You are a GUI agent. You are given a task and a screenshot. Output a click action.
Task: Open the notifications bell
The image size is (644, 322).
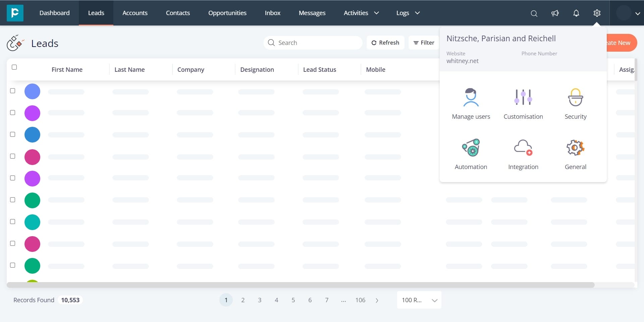[x=576, y=13]
